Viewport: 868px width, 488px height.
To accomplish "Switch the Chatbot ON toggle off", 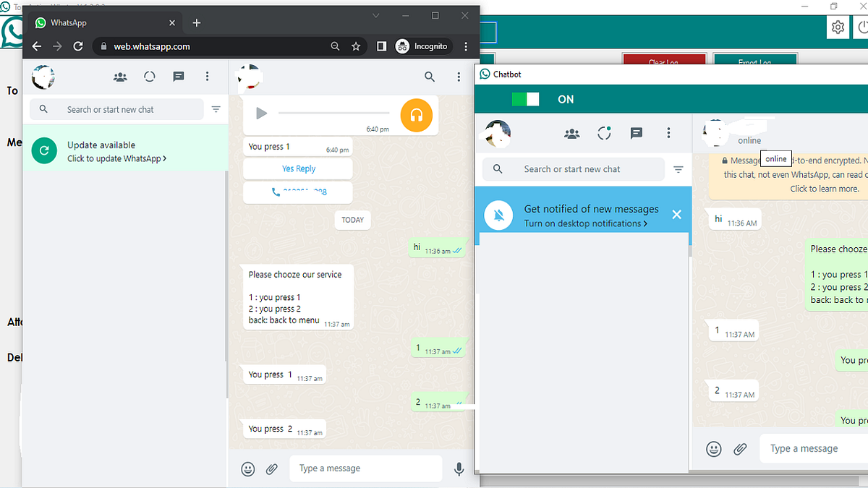I will (524, 99).
